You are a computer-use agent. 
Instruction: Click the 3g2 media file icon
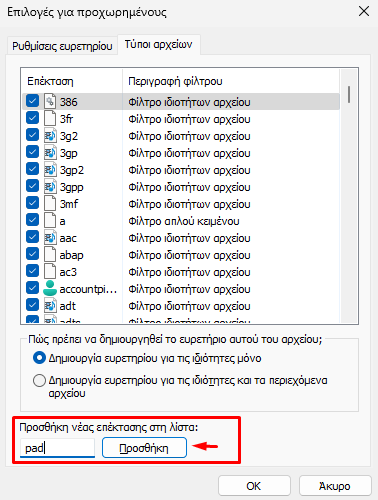[50, 135]
